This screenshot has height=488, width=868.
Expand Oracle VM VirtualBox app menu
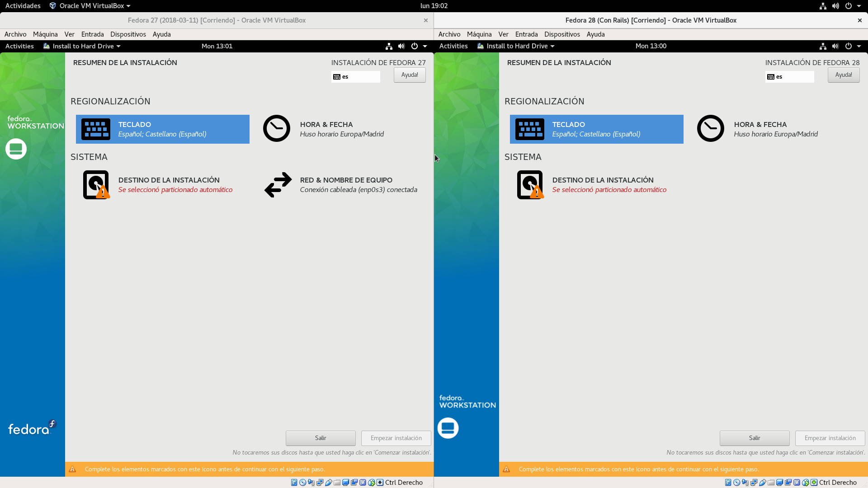[90, 6]
